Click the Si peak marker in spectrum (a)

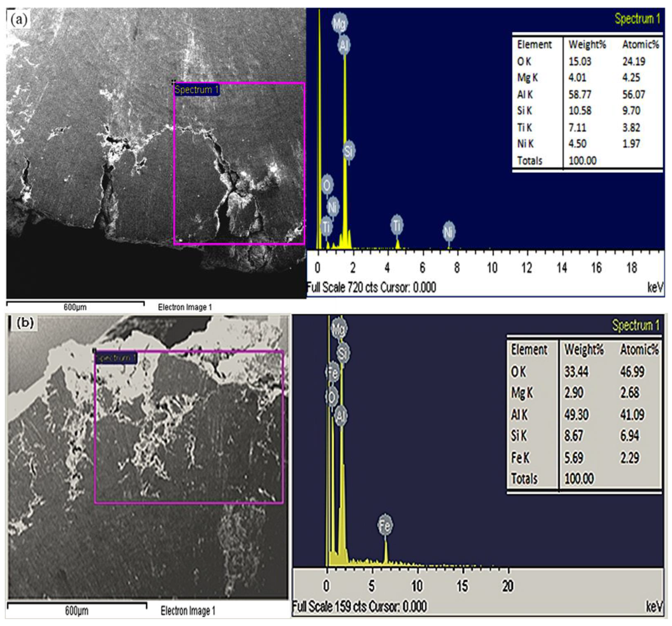348,151
